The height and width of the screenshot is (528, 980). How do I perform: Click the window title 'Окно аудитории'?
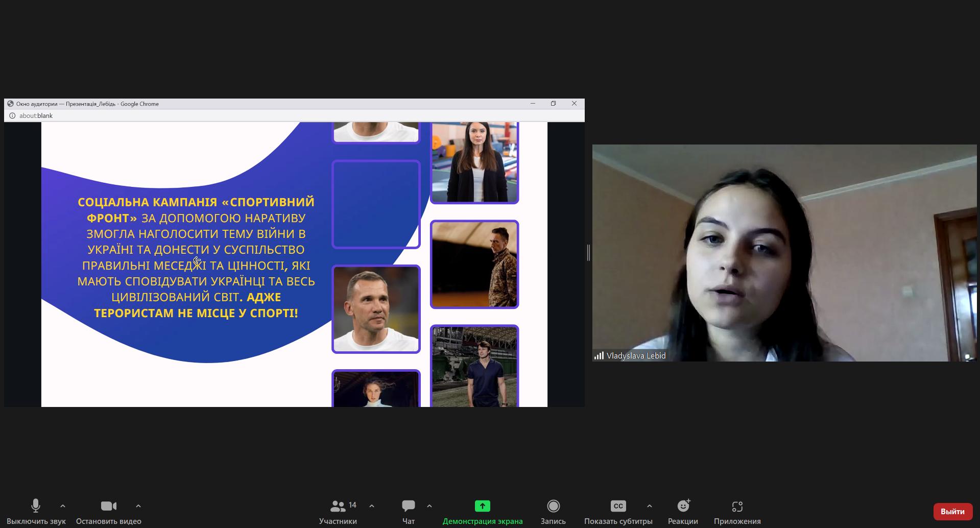pos(37,104)
